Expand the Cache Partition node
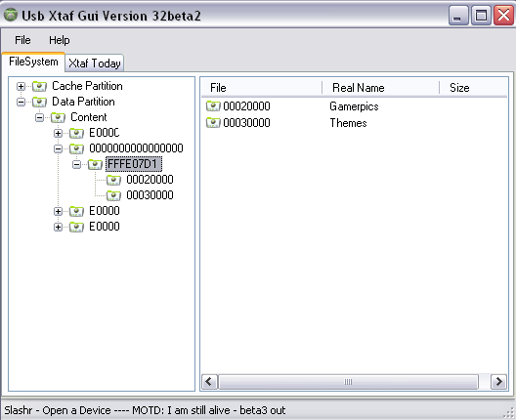The width and height of the screenshot is (516, 420). click(x=21, y=87)
